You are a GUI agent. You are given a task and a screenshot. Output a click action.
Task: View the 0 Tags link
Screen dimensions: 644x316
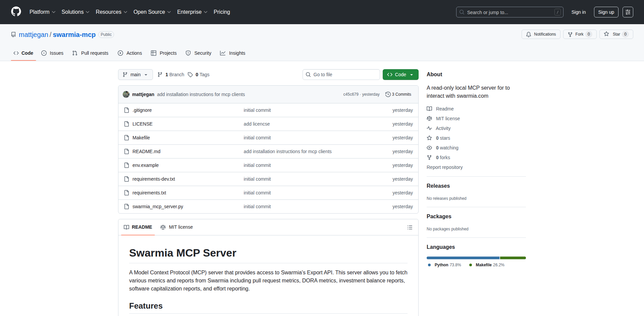[199, 75]
